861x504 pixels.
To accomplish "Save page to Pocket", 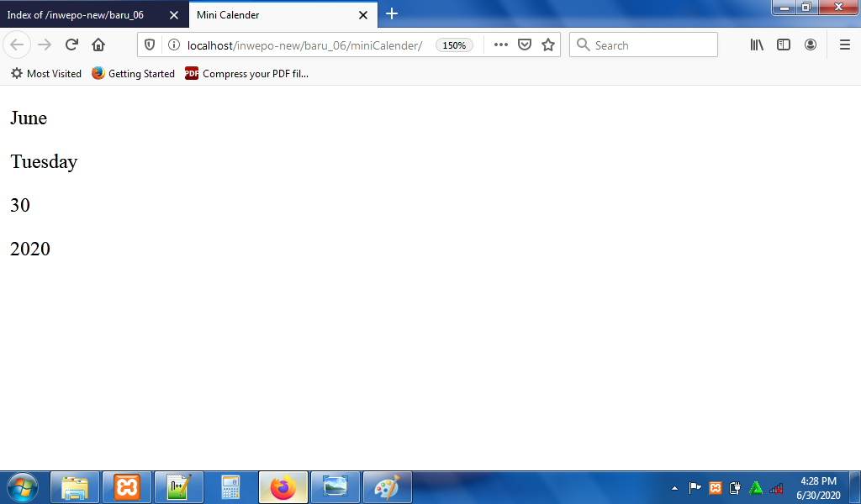I will 525,45.
